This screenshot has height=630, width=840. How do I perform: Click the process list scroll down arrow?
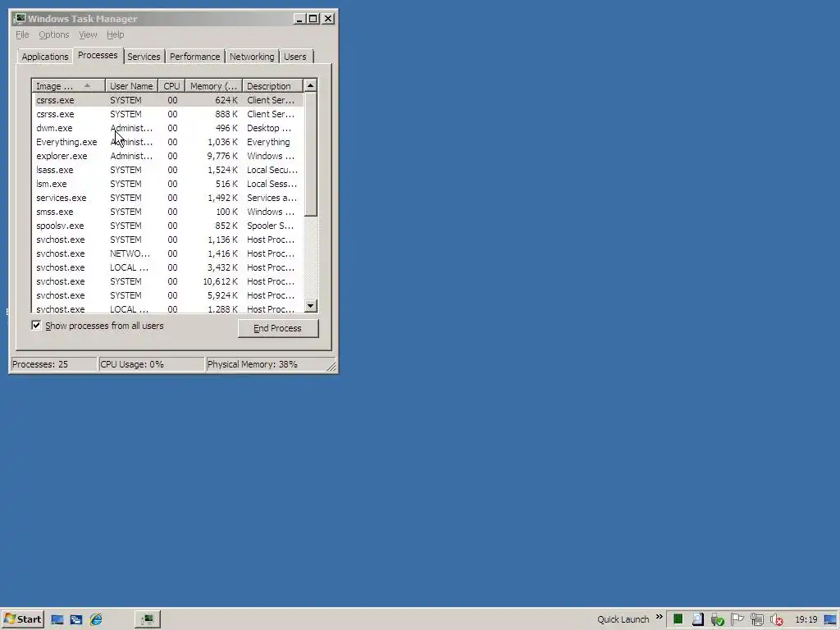point(311,306)
